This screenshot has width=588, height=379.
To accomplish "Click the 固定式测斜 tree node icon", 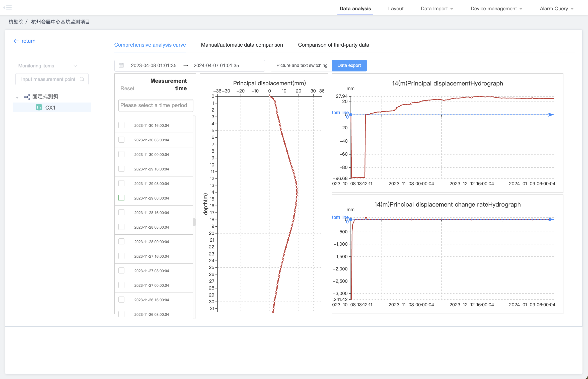I will click(x=27, y=97).
